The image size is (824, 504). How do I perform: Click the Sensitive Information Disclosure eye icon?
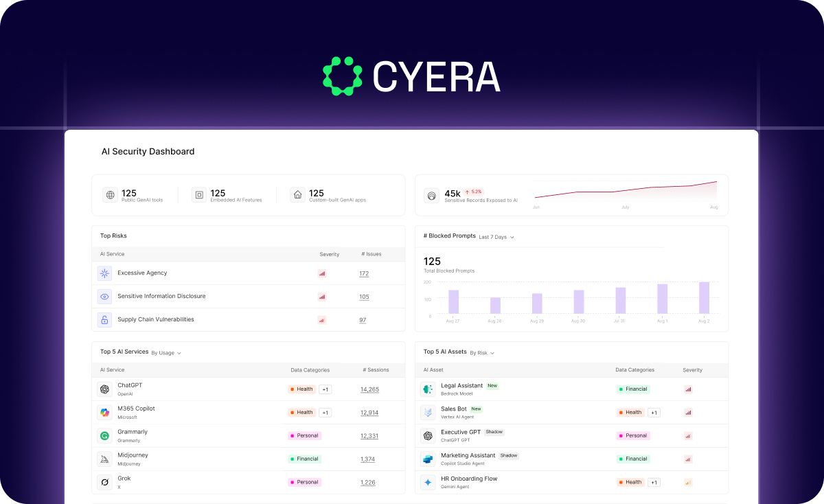pyautogui.click(x=104, y=297)
